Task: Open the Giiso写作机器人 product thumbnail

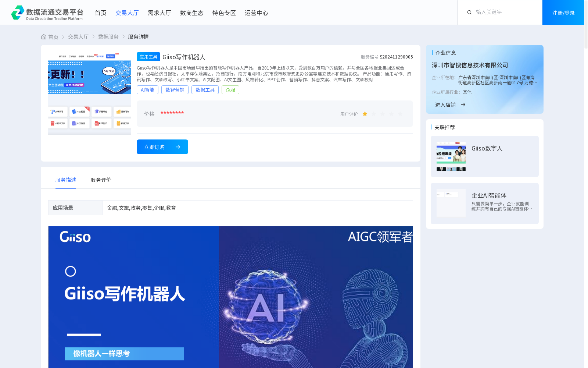Action: tap(89, 93)
